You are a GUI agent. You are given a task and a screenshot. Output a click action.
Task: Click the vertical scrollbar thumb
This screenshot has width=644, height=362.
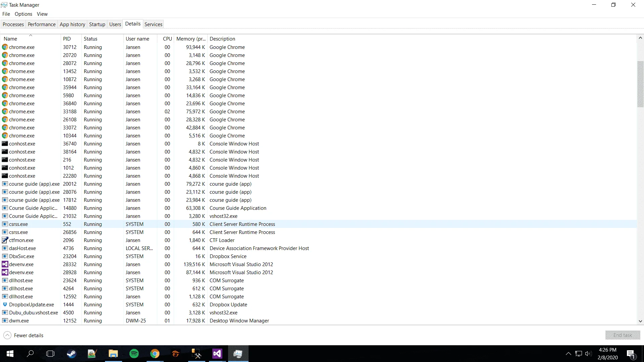(640, 84)
